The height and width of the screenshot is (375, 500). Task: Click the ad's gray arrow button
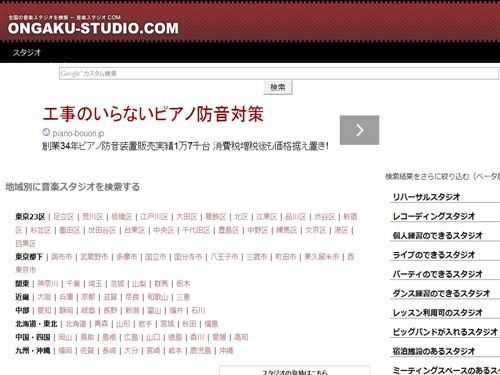[x=359, y=130]
